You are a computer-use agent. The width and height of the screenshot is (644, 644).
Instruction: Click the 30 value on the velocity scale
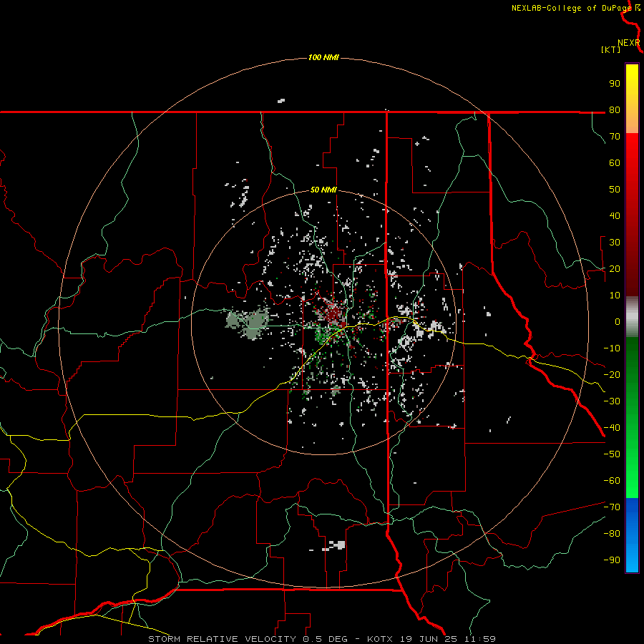tap(615, 243)
